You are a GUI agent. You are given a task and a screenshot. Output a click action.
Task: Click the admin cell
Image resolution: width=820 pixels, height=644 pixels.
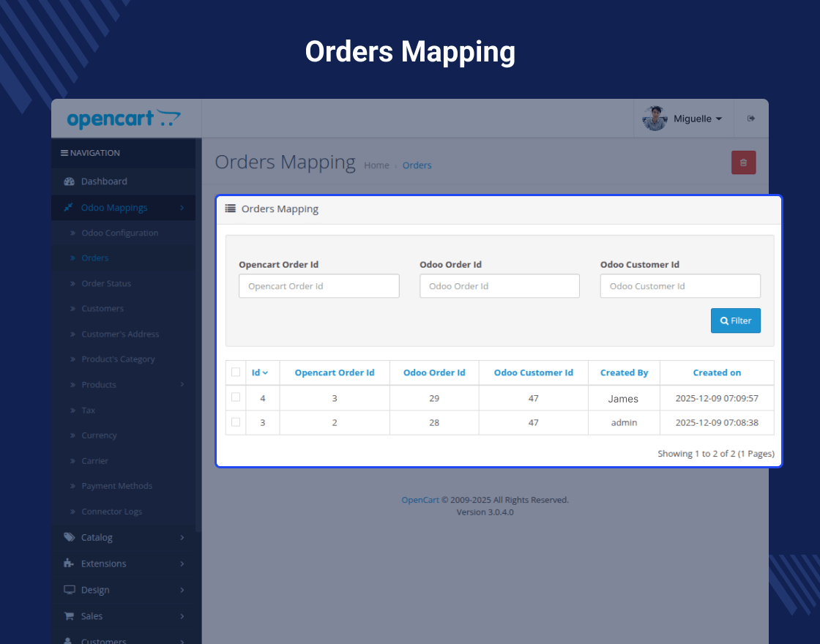624,422
